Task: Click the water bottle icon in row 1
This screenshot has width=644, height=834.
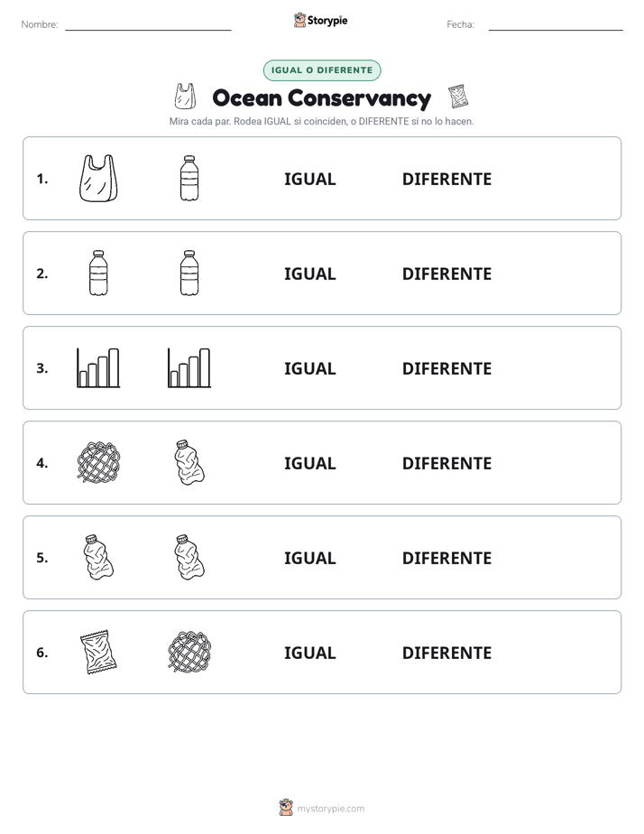Action: click(189, 178)
